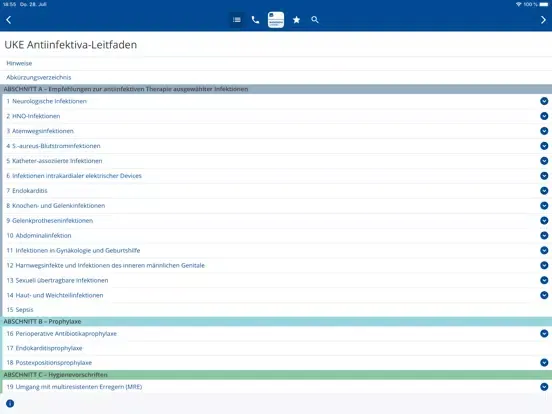
Task: Expand chevron for S.-aureus-Blutstrominfektionen
Action: [544, 146]
